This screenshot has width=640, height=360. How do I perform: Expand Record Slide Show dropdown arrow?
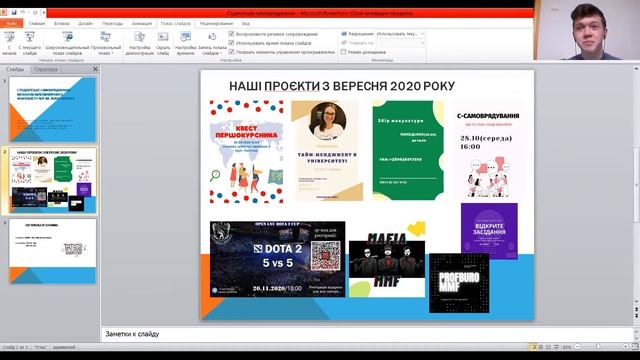pyautogui.click(x=220, y=54)
